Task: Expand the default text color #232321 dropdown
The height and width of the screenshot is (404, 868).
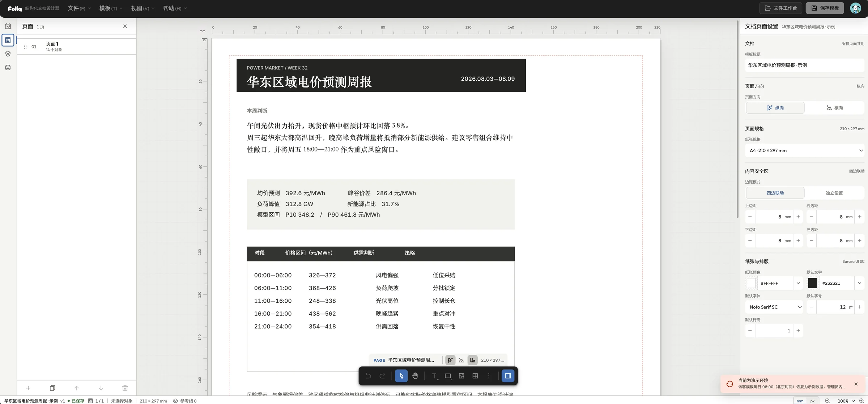Action: tap(859, 283)
